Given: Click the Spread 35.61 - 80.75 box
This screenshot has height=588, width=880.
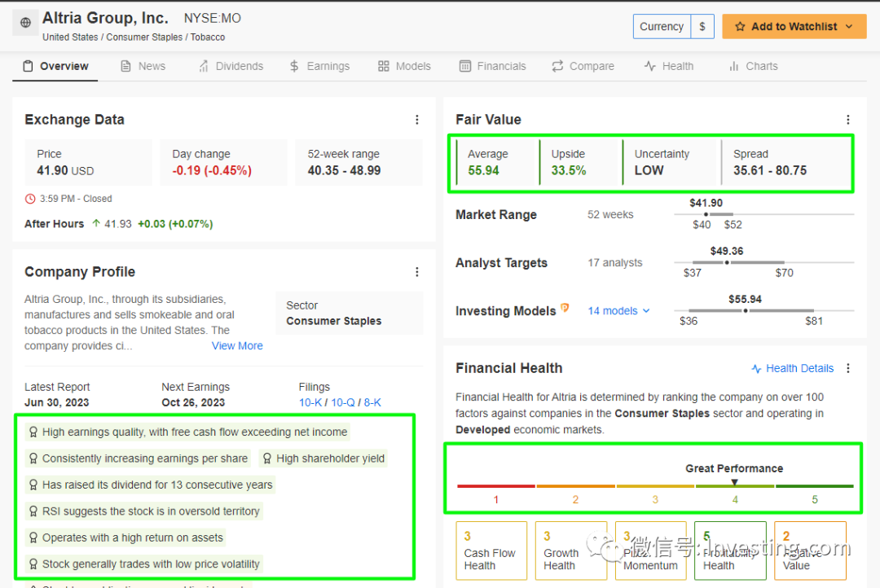Looking at the screenshot, I should pyautogui.click(x=785, y=162).
